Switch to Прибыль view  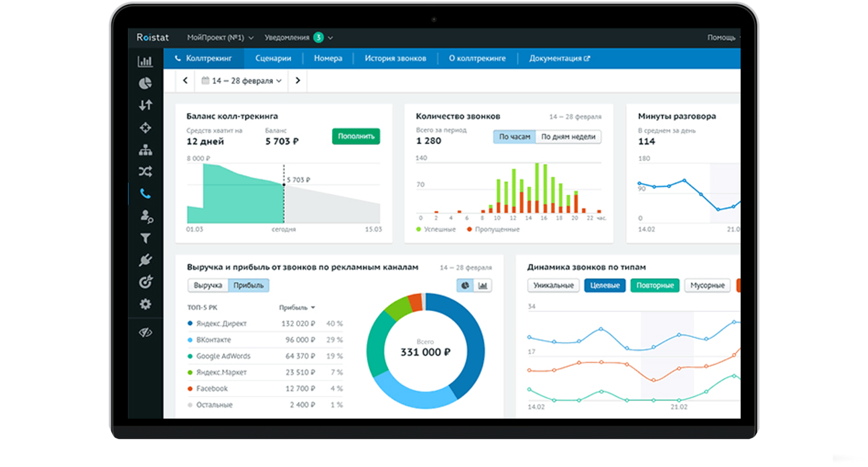[249, 285]
